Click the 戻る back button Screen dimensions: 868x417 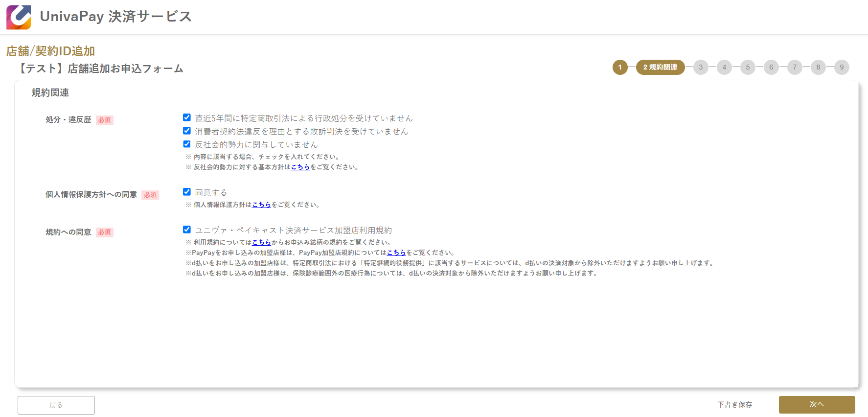point(56,405)
